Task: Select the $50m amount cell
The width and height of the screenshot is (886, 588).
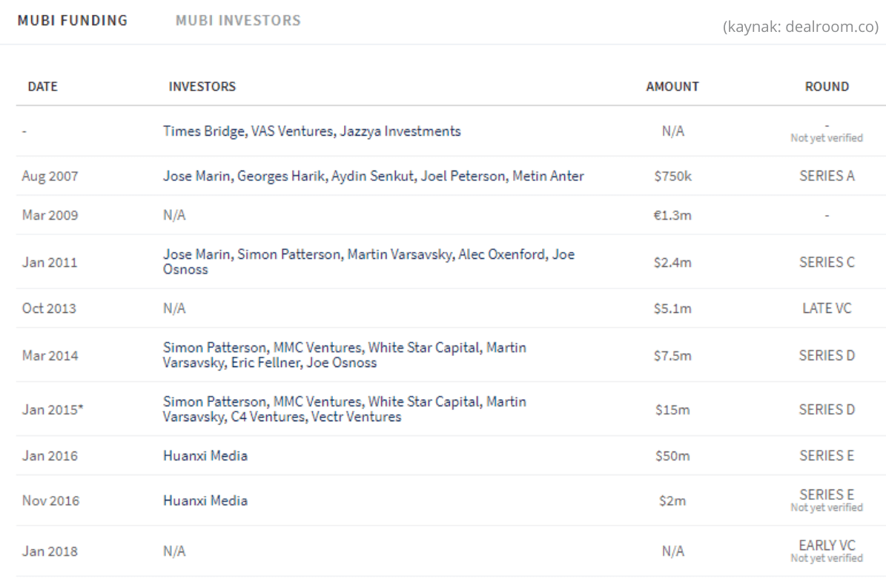Action: pyautogui.click(x=672, y=456)
